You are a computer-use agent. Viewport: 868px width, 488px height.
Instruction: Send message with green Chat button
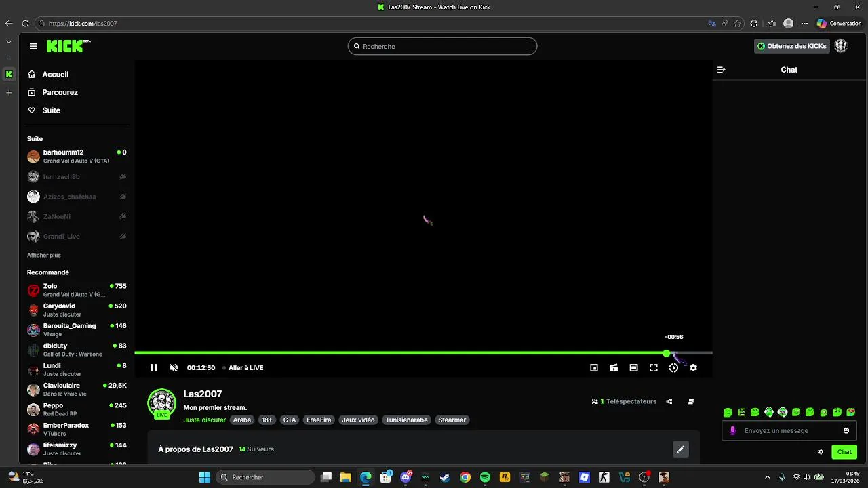point(844,452)
